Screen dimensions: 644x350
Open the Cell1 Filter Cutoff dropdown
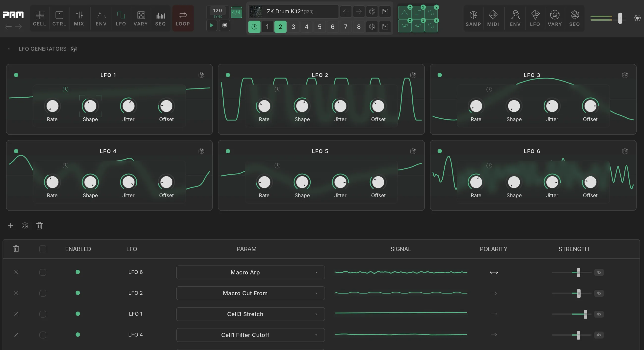tap(250, 335)
